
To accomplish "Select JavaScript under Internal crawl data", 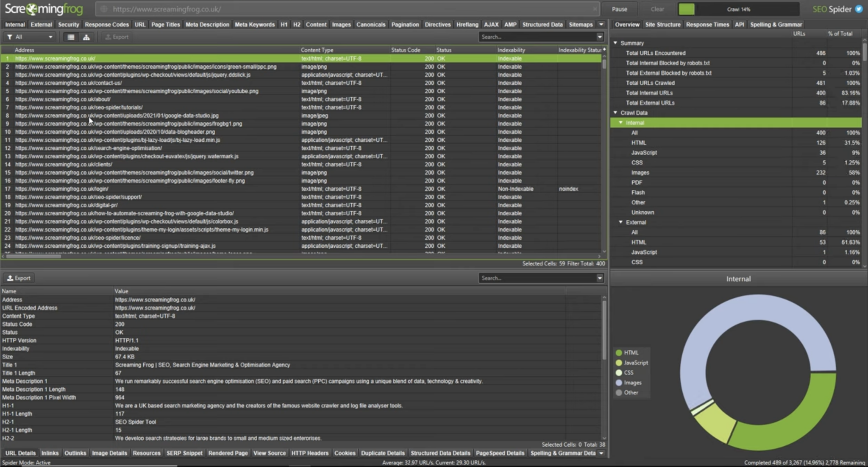I will (736, 153).
